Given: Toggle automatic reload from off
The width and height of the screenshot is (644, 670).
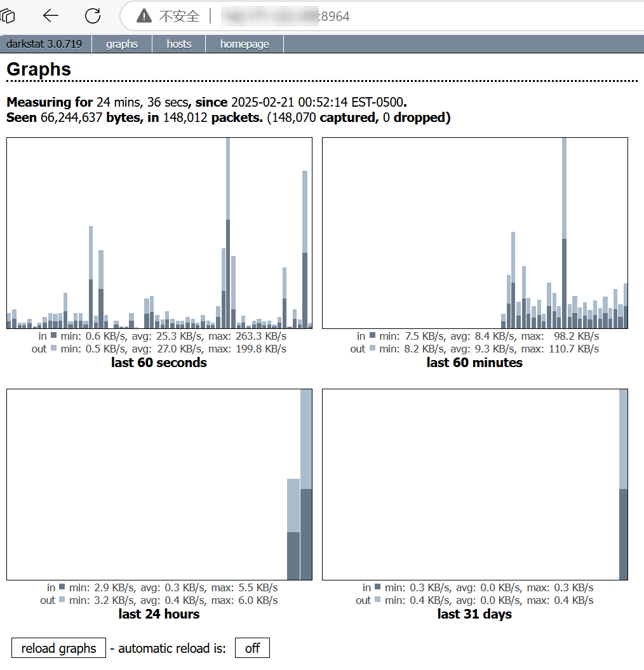Looking at the screenshot, I should 252,648.
